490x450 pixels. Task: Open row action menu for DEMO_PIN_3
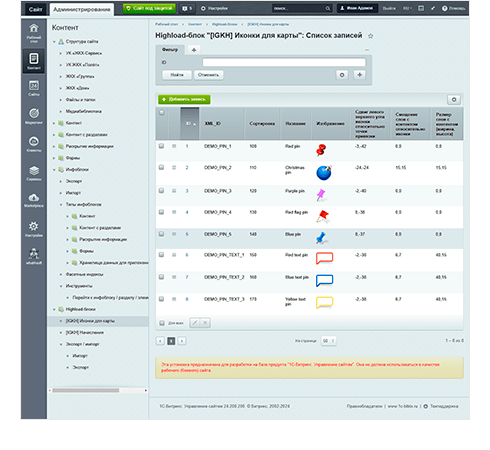click(174, 191)
